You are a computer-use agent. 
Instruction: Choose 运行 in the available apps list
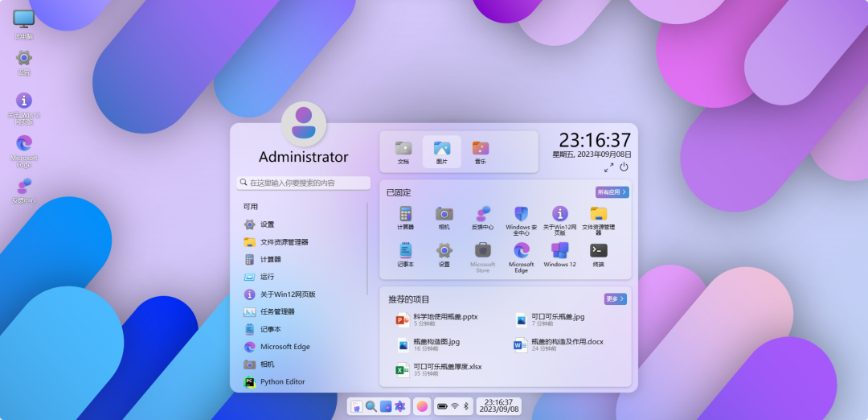pyautogui.click(x=301, y=277)
